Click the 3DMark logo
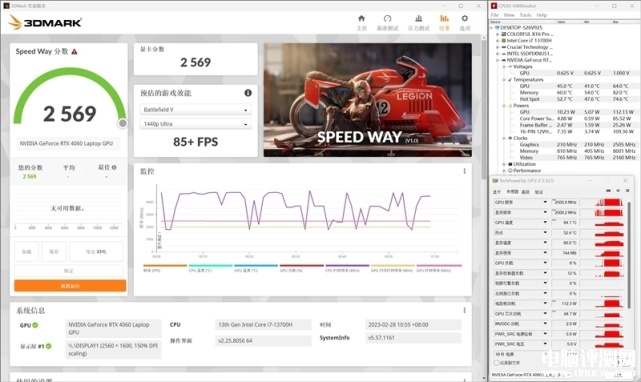The height and width of the screenshot is (382, 641). tap(45, 22)
